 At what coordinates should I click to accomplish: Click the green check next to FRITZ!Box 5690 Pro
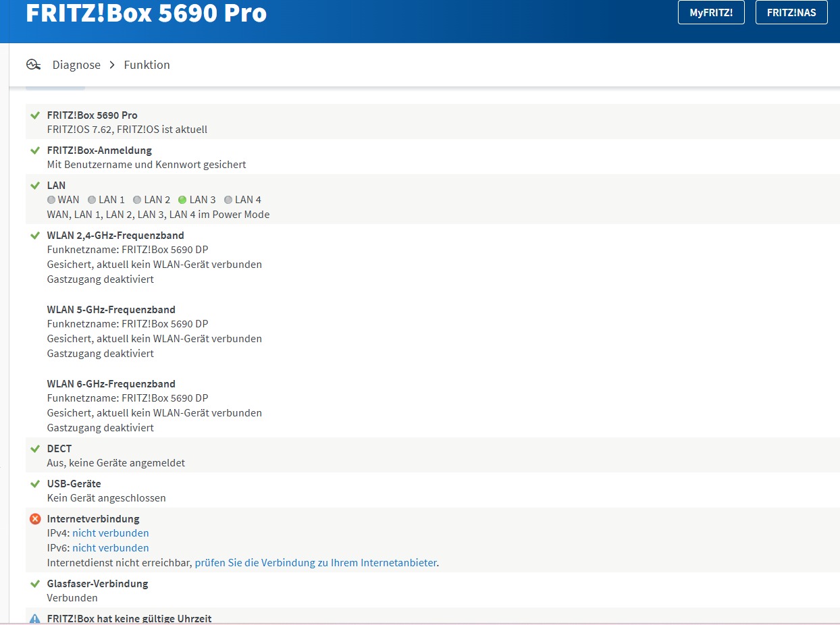35,115
